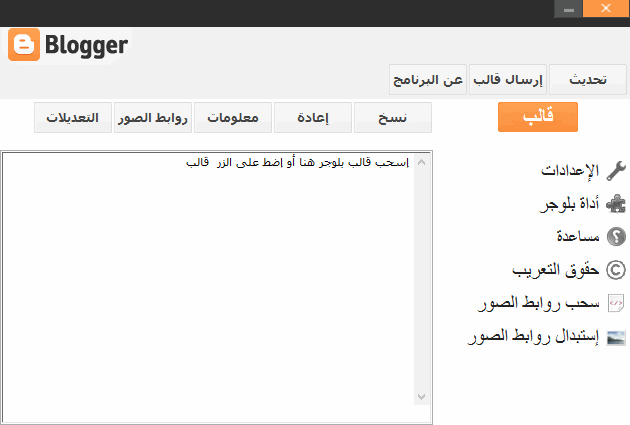Click the text area scroll up arrow
630x425 pixels.
(x=421, y=162)
